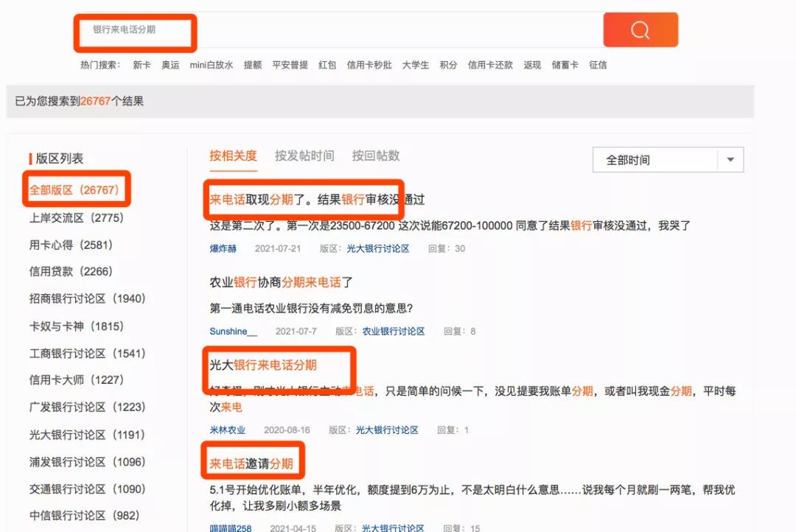
Task: Open 光大银行讨论区 link on the 2021-04-15 post
Action: [393, 528]
